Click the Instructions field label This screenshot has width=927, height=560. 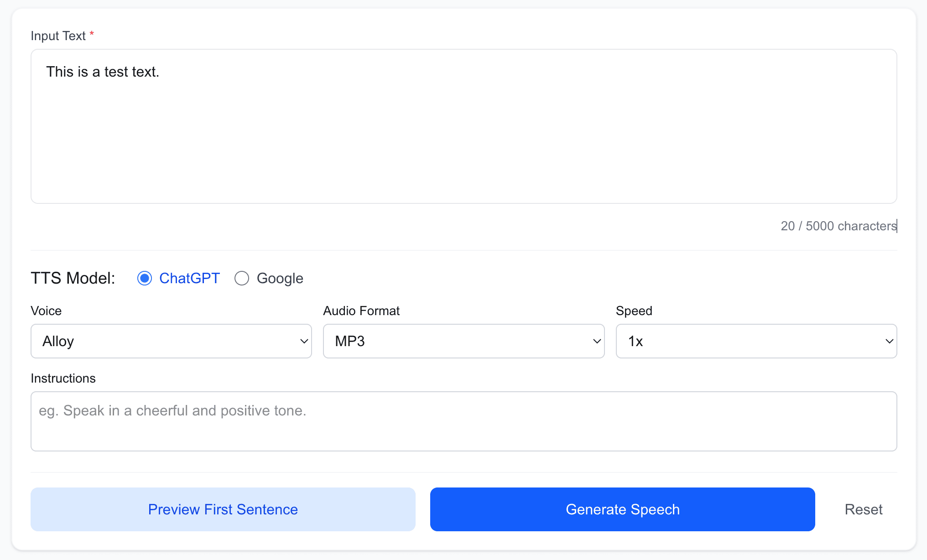63,379
